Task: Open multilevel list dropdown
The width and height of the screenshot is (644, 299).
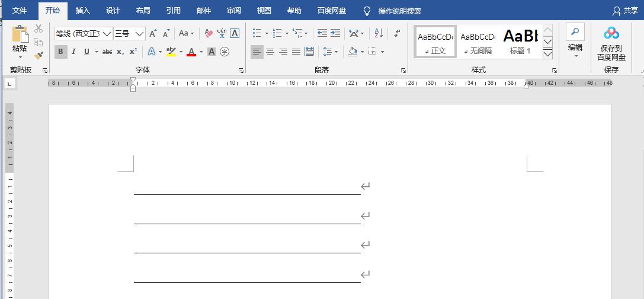Action: tap(306, 33)
